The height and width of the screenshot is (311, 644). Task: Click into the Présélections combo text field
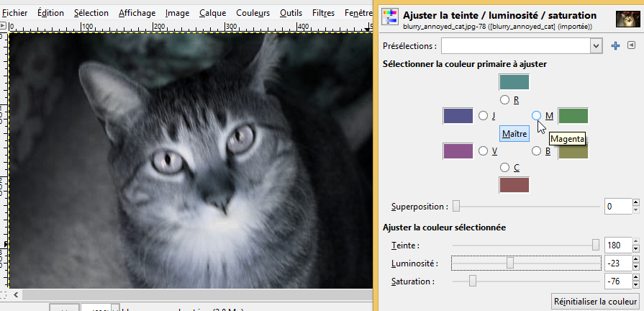click(516, 46)
